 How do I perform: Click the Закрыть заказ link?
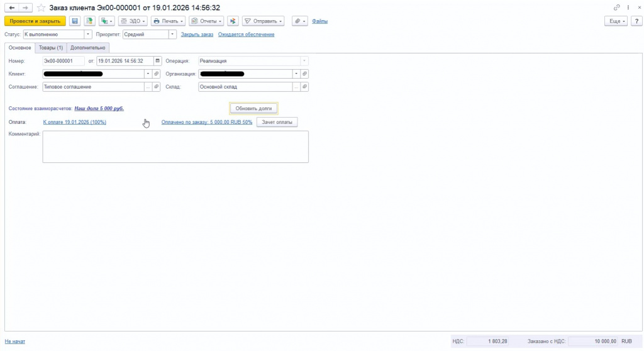[197, 35]
